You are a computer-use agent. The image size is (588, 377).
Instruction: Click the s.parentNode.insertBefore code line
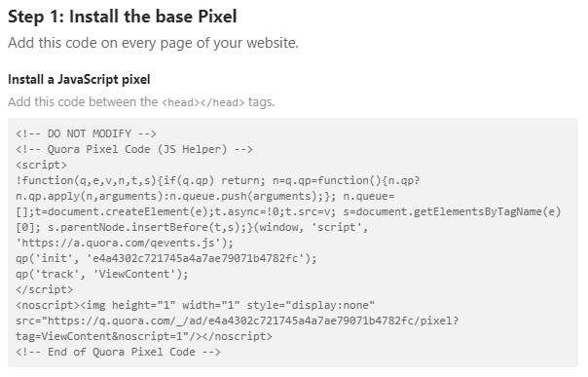pyautogui.click(x=192, y=227)
